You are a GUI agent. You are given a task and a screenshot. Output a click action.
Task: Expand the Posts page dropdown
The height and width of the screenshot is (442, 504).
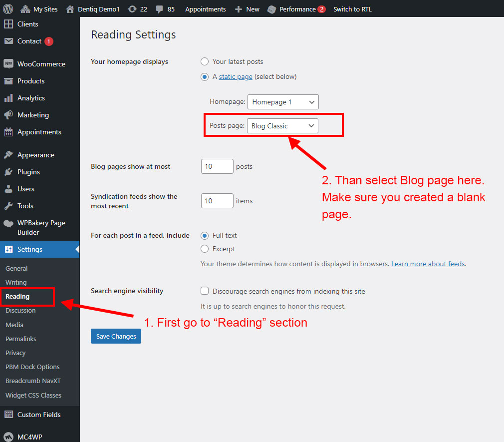pyautogui.click(x=282, y=126)
